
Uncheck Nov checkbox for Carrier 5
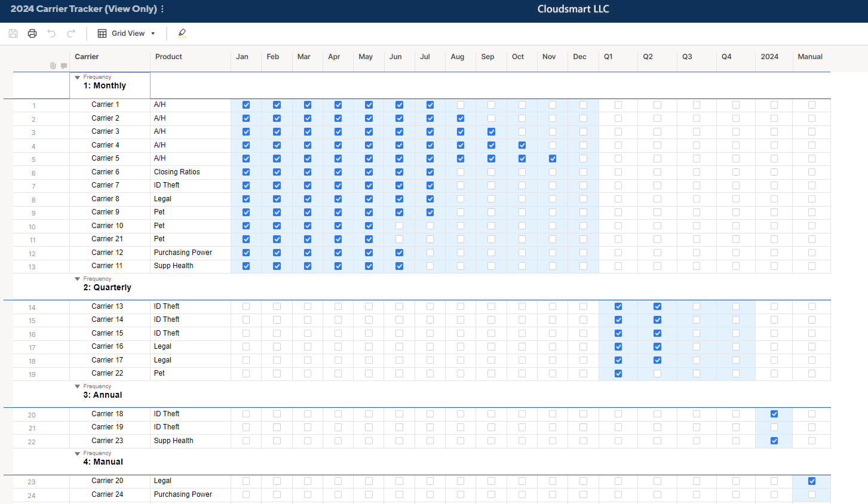(x=553, y=159)
